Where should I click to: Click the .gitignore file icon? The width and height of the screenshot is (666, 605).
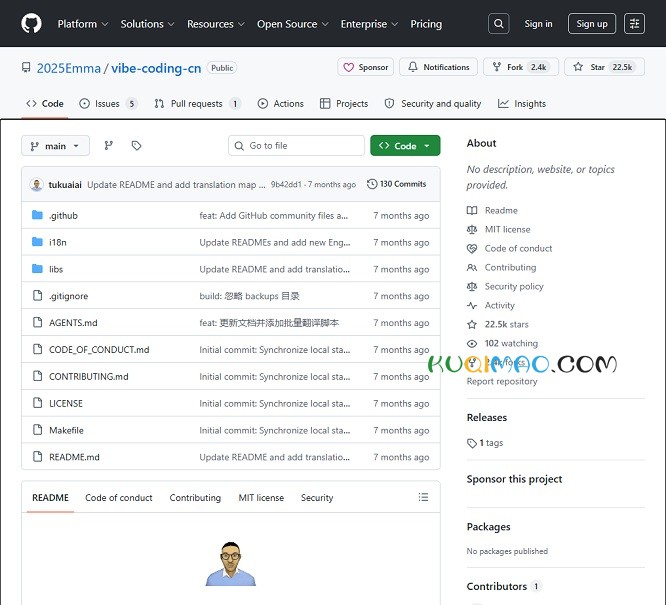click(x=37, y=295)
